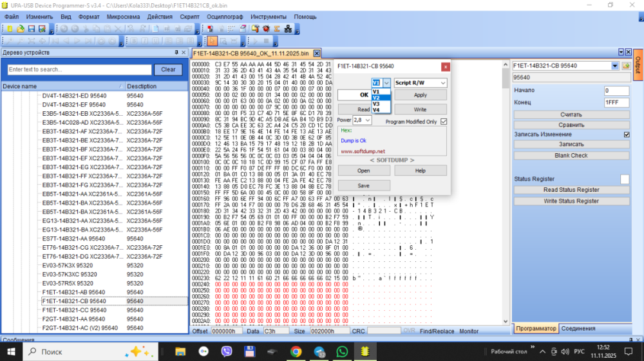Click the Apply button in the dialog
The width and height of the screenshot is (644, 361).
[420, 95]
